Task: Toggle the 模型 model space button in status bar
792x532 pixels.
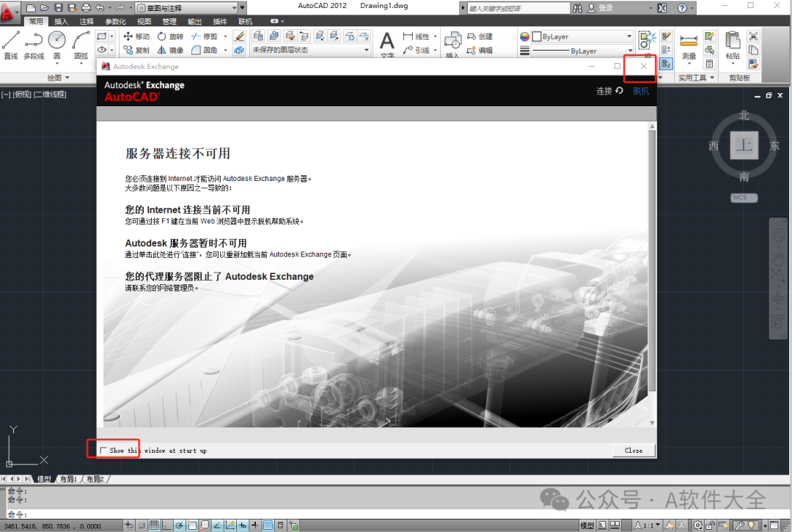Action: click(587, 525)
